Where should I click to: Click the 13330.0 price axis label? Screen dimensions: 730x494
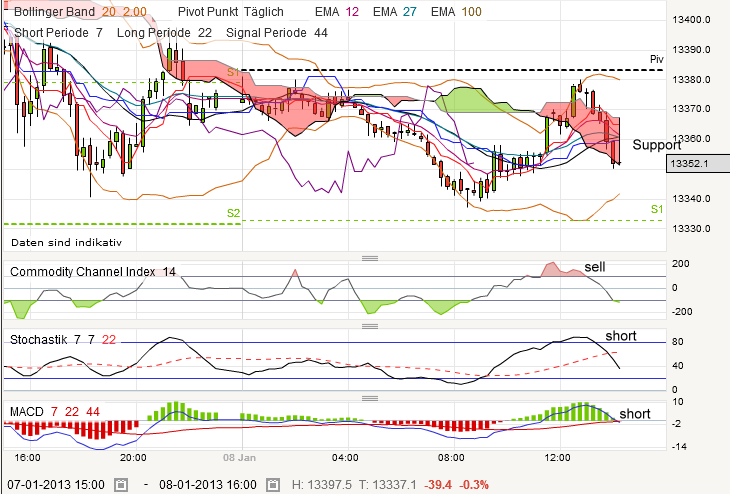[691, 229]
